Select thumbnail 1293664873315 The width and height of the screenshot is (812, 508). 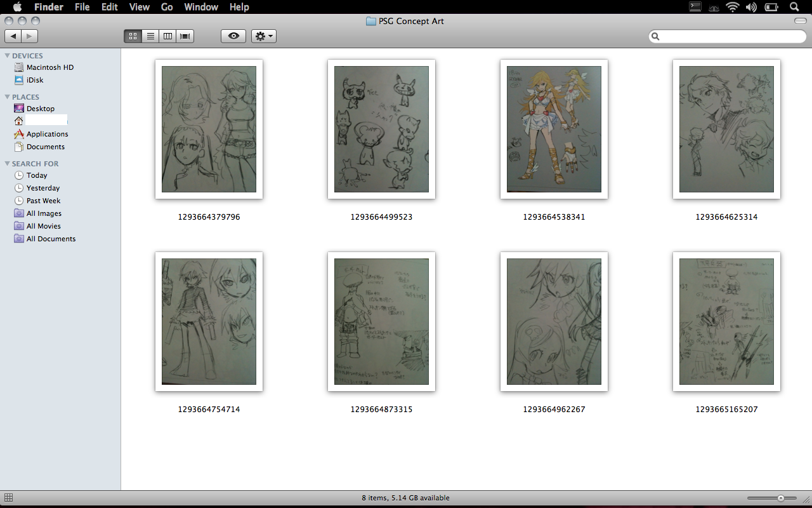pyautogui.click(x=381, y=321)
